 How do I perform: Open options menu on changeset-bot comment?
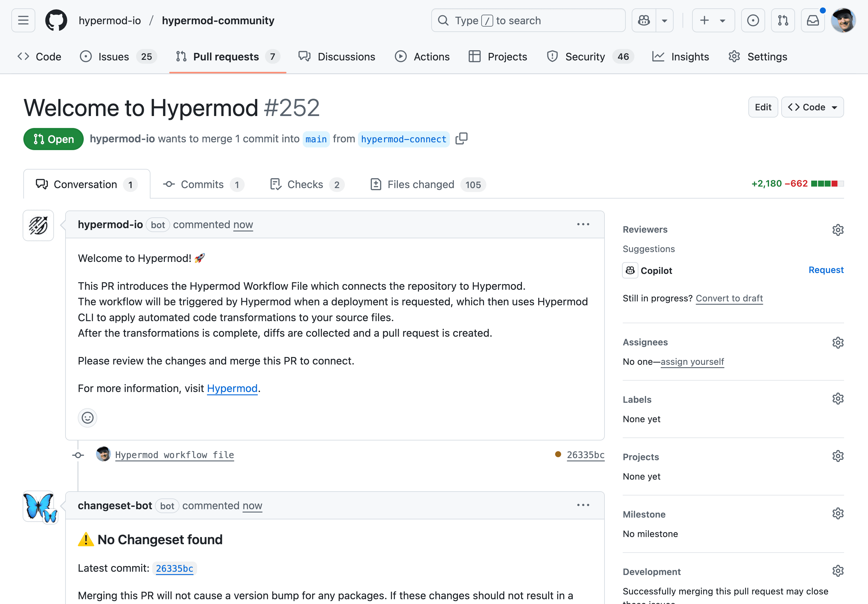pyautogui.click(x=583, y=505)
